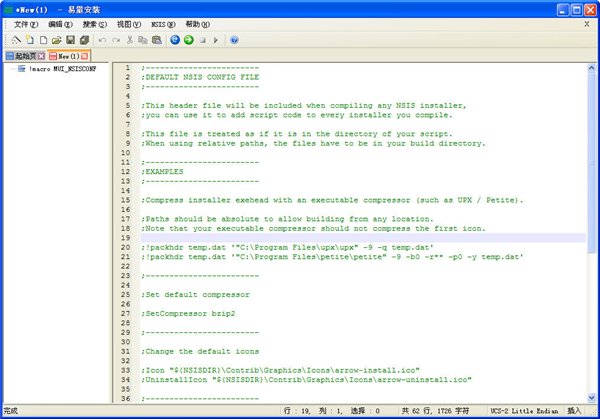Click the run installer play icon
Viewport: 600px width, 419px height.
pyautogui.click(x=216, y=40)
